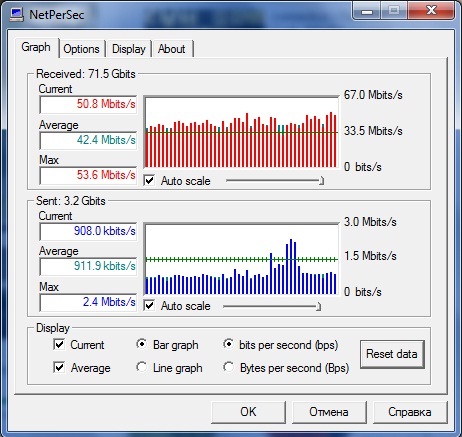Viewport: 462px width, 437px height.
Task: Click the 33.5 Mbits/s scale label
Action: point(373,131)
